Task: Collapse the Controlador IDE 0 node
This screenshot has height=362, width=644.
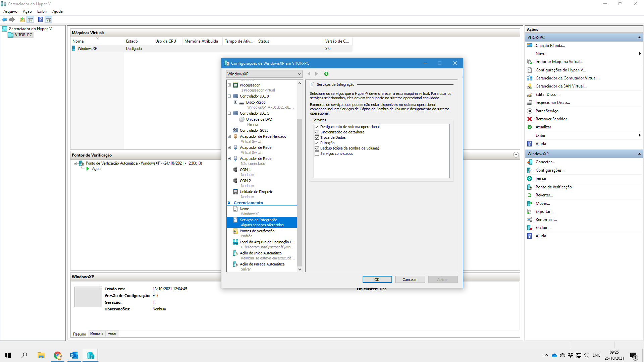Action: point(229,96)
